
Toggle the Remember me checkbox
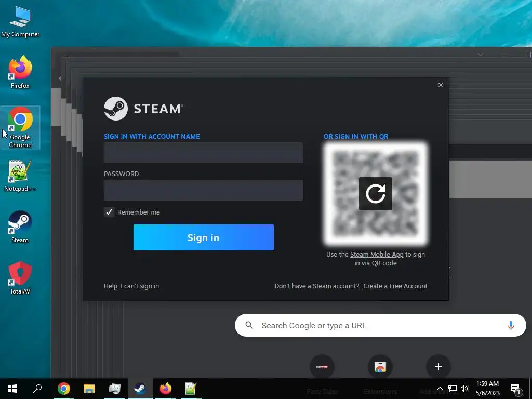109,212
